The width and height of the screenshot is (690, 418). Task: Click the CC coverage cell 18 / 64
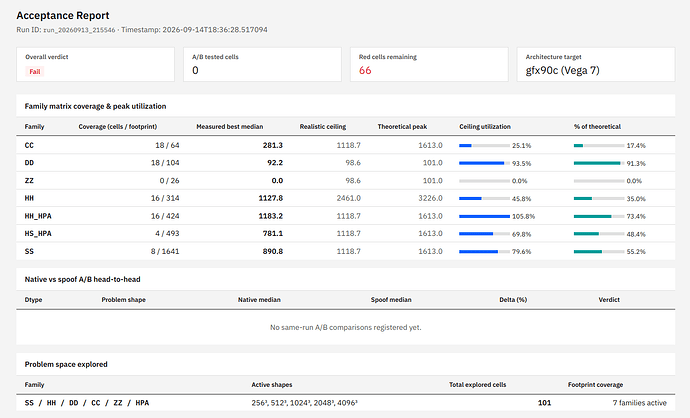pos(167,145)
